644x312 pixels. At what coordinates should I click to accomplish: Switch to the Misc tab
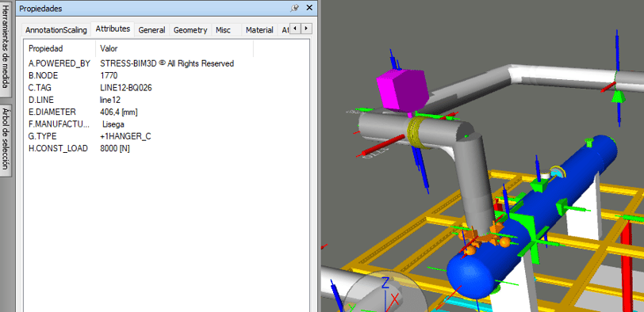point(223,30)
